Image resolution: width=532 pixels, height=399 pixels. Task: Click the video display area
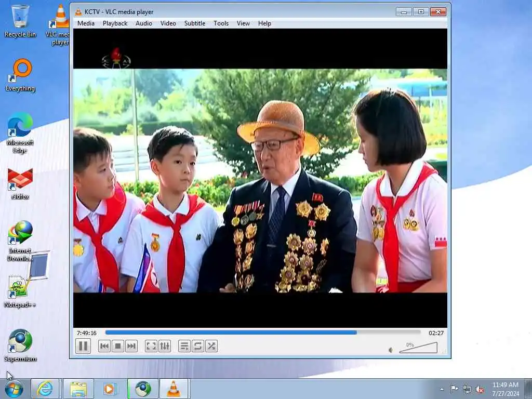coord(260,178)
